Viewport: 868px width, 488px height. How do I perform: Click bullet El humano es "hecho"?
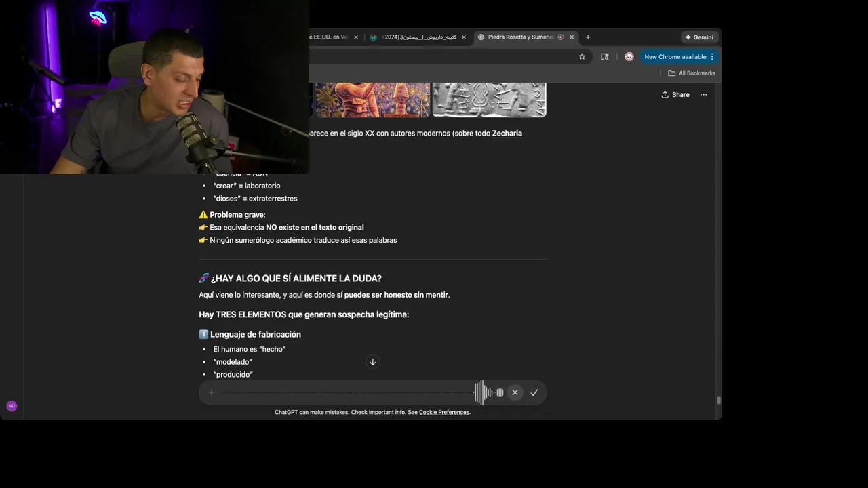pyautogui.click(x=249, y=349)
